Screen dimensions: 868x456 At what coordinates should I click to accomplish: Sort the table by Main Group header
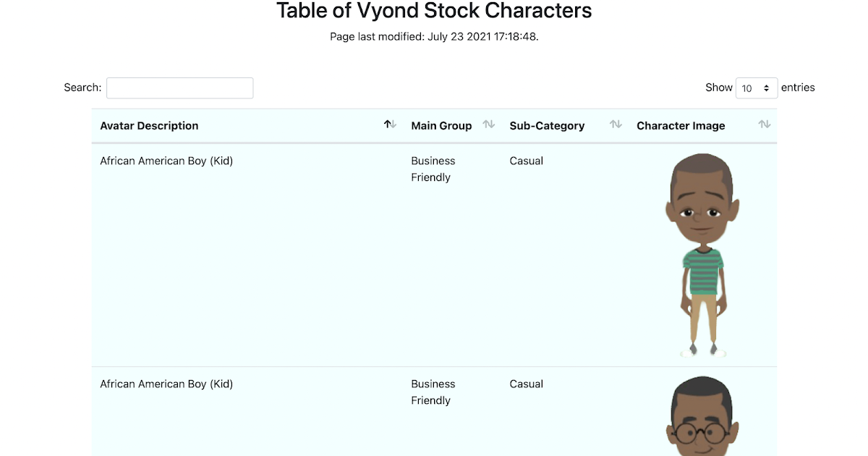pyautogui.click(x=441, y=125)
